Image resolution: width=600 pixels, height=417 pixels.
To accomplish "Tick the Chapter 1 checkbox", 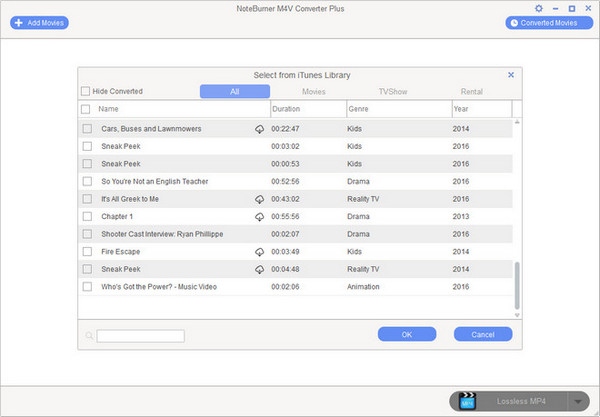I will tap(87, 217).
